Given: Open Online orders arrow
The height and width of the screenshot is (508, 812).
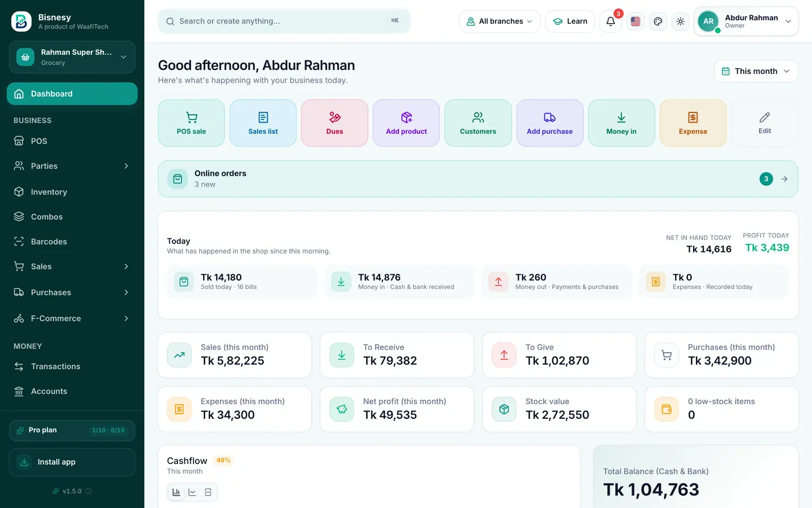Looking at the screenshot, I should (784, 179).
